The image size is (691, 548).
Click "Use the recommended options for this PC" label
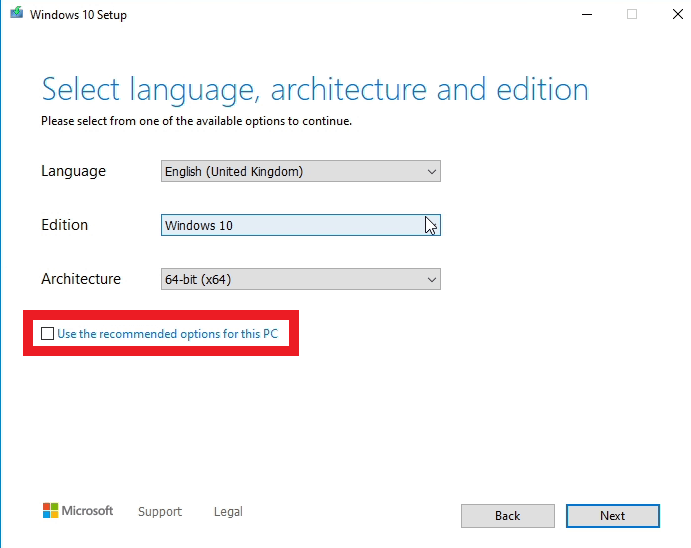pos(167,333)
